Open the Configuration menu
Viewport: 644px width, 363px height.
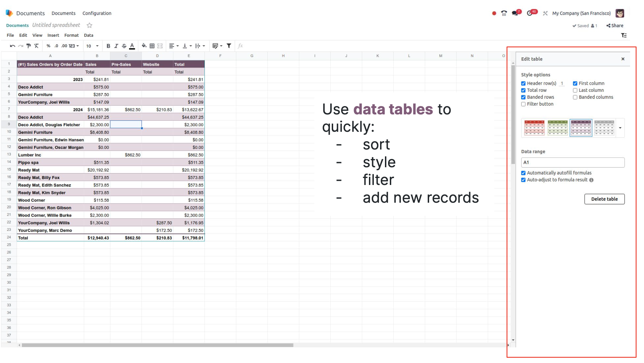click(x=97, y=13)
